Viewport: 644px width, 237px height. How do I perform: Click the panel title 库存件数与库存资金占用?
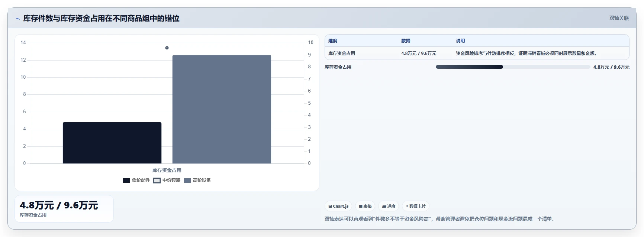(101, 18)
